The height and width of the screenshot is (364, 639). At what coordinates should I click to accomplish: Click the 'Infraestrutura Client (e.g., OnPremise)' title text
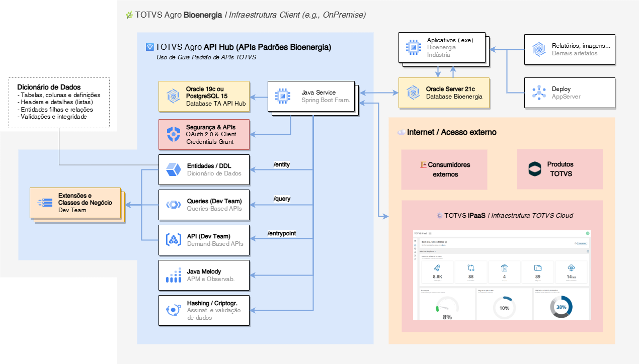297,15
